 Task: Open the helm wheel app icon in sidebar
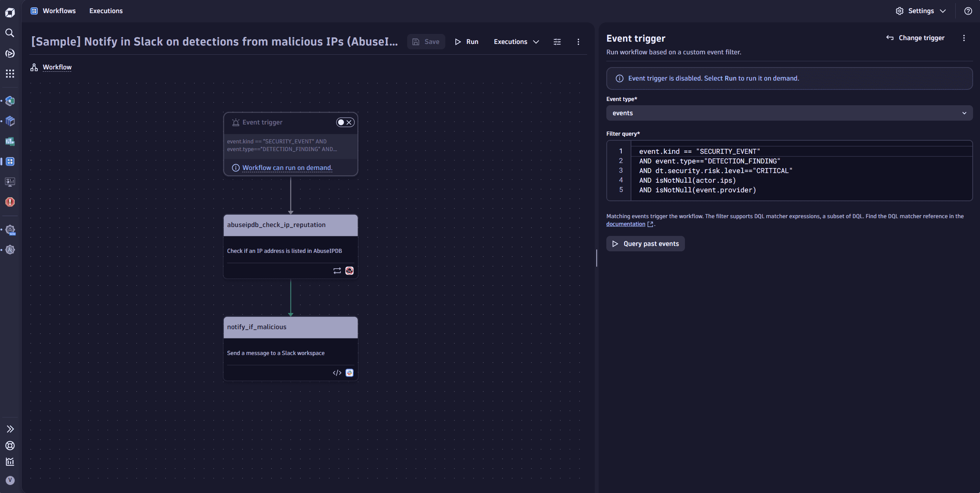10,250
